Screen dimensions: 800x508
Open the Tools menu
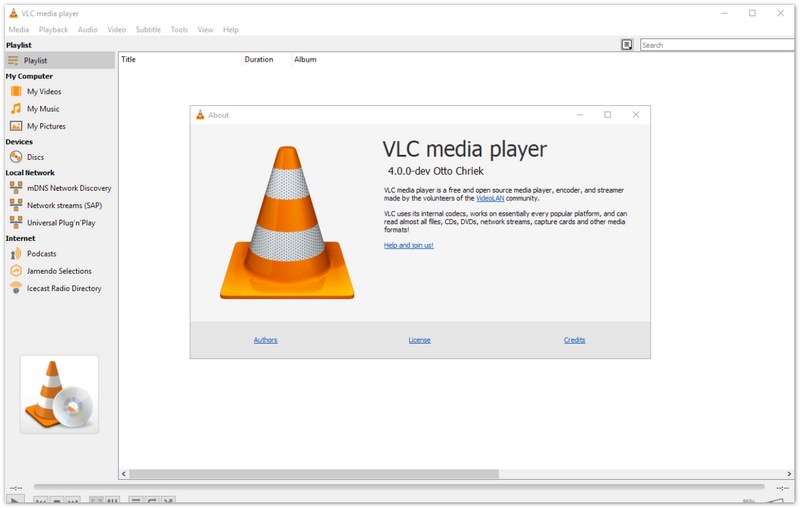(179, 30)
